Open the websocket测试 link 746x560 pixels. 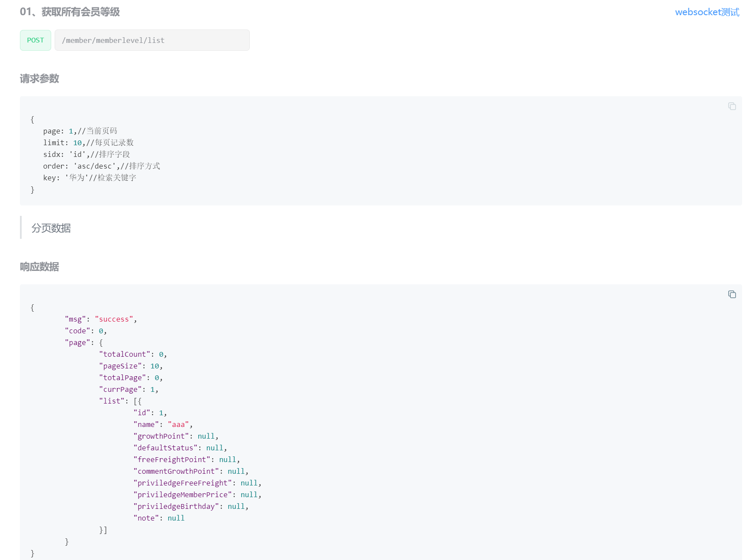click(707, 12)
